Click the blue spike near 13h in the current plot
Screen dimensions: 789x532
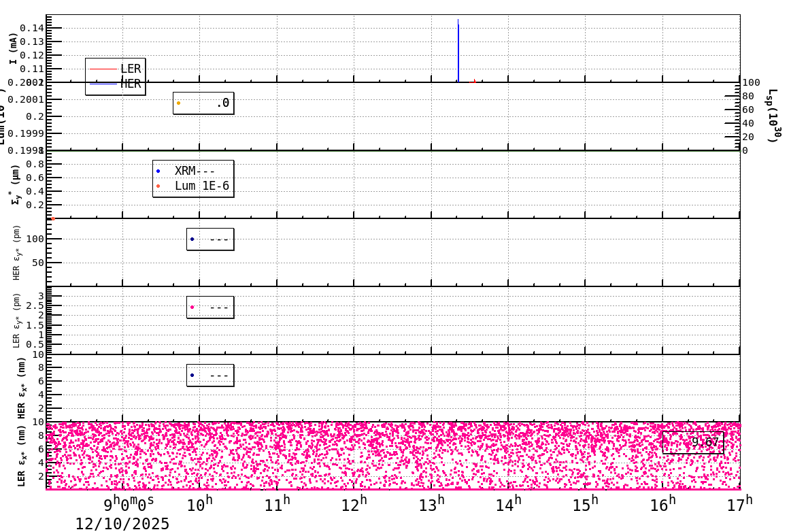pos(459,48)
